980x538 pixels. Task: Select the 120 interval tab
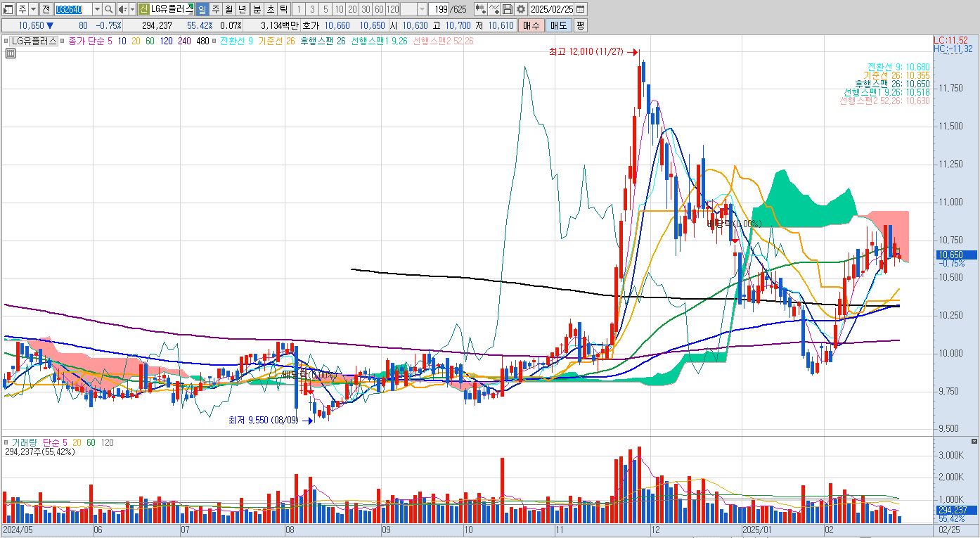click(x=393, y=9)
